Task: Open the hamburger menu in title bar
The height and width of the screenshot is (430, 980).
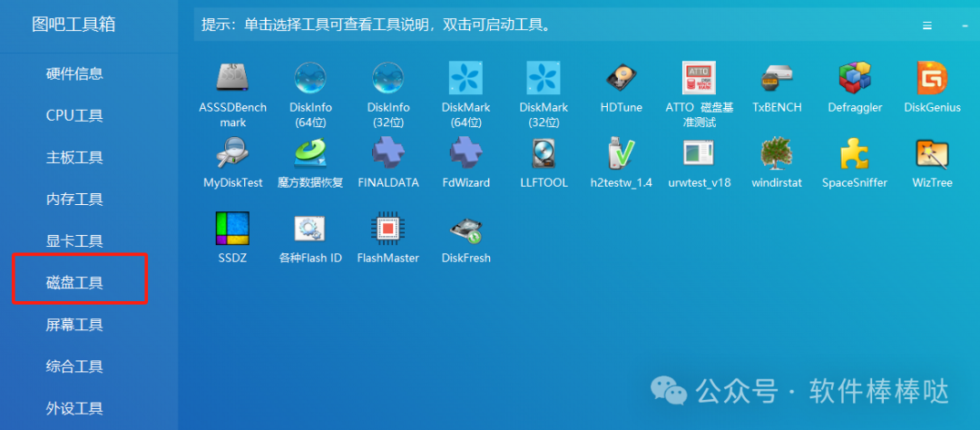Action: pyautogui.click(x=927, y=25)
